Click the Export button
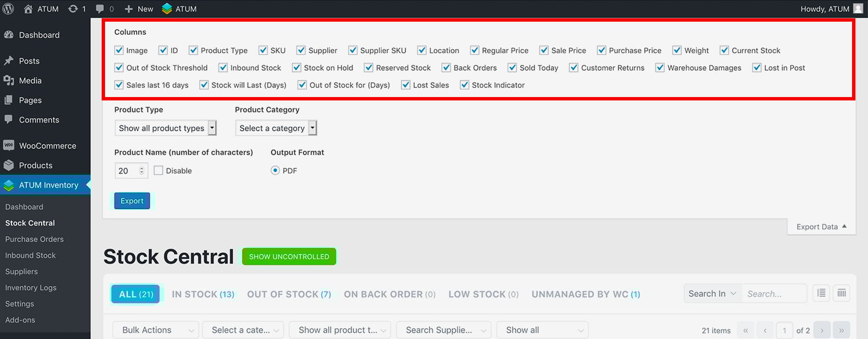Screen dimensions: 868x339 click(x=132, y=201)
